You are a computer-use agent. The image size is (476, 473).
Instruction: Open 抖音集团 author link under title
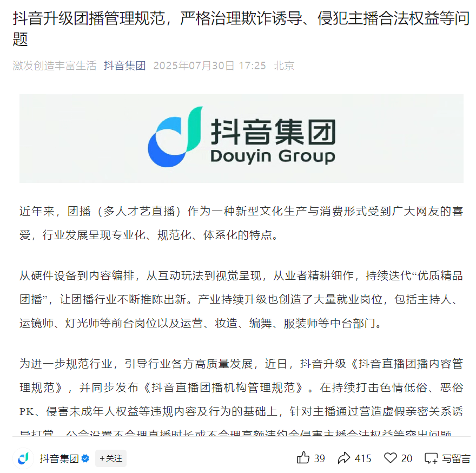[x=125, y=65]
